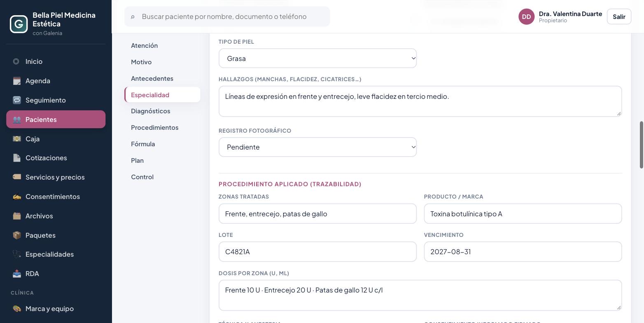The image size is (644, 323).
Task: Click the Consentimientos signature icon
Action: pyautogui.click(x=16, y=197)
